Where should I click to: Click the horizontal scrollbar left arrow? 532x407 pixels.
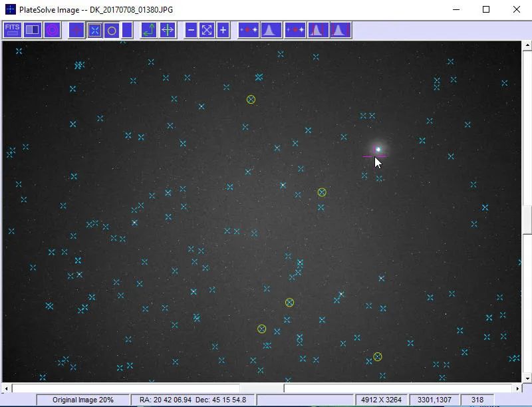[7, 388]
